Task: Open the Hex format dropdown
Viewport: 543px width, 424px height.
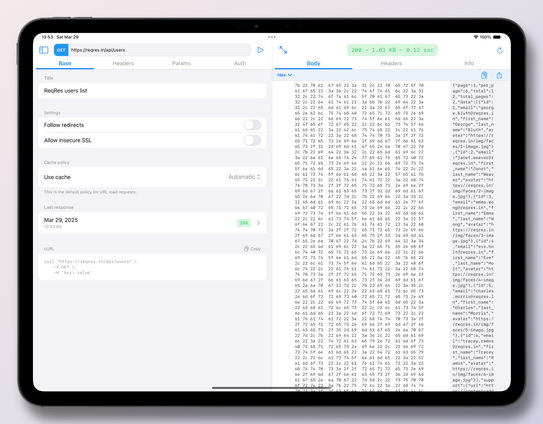Action: tap(284, 75)
